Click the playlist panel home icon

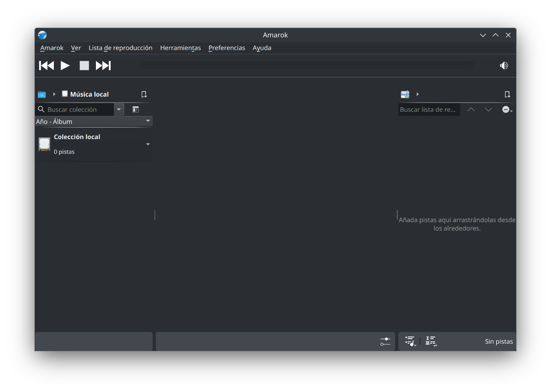coord(405,94)
